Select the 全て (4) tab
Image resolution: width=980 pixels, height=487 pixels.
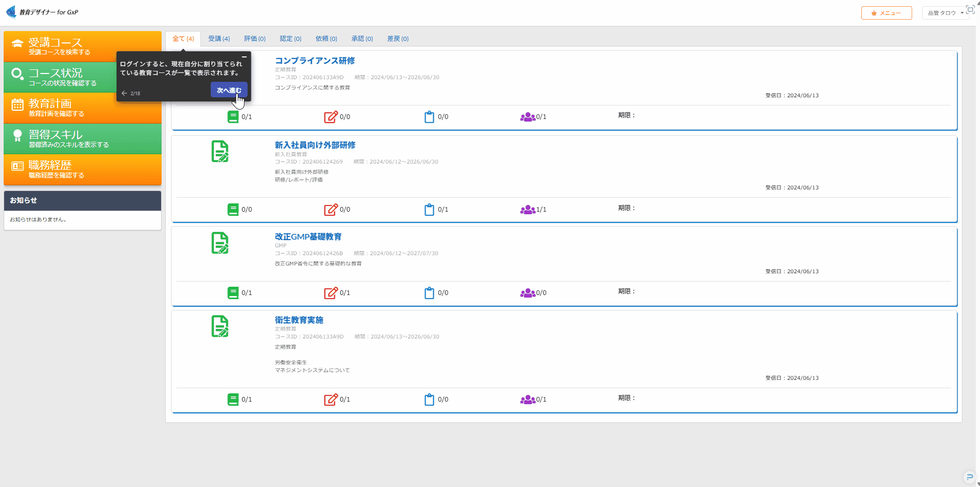(x=183, y=39)
